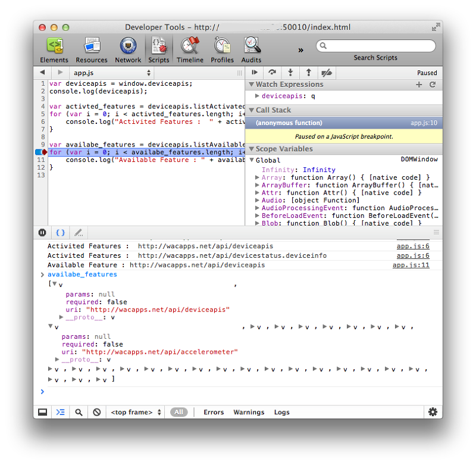Collapse the first object with deviceapis uri
This screenshot has height=465, width=476.
pos(55,283)
